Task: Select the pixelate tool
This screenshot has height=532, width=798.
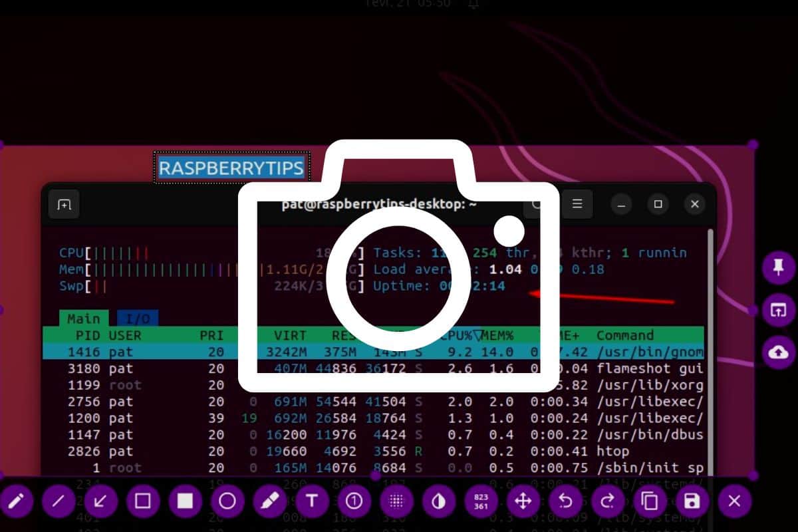Action: click(396, 501)
